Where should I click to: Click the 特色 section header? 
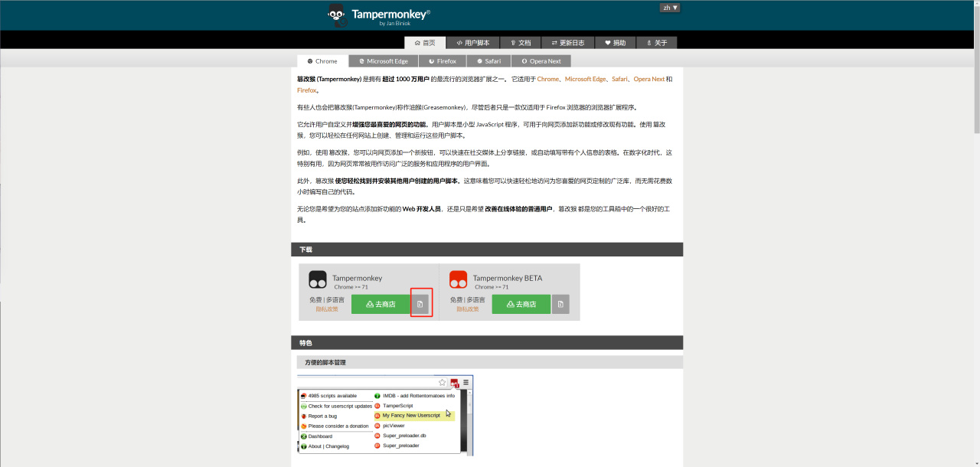click(487, 343)
